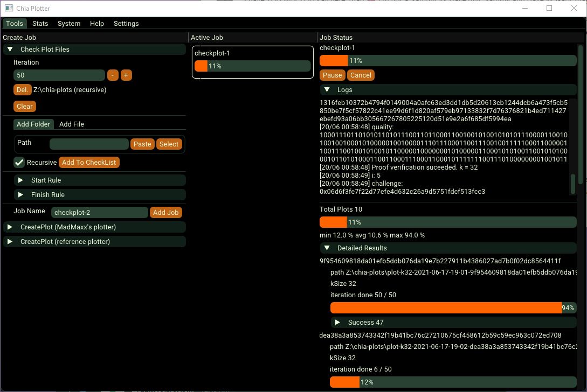Click the Job Status panel scrollbar
Viewport: 587px width, 392px height.
(x=581, y=114)
